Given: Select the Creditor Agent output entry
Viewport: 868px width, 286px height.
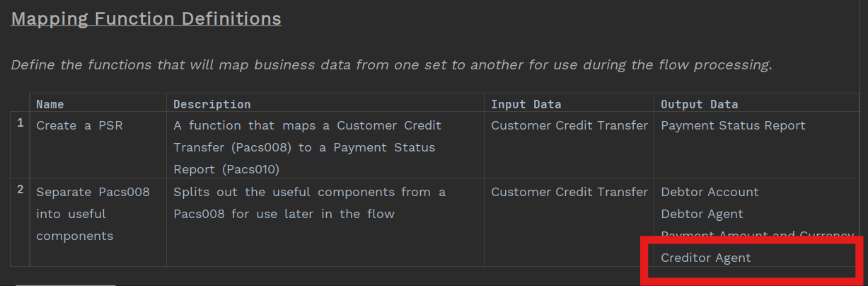Looking at the screenshot, I should click(x=705, y=258).
